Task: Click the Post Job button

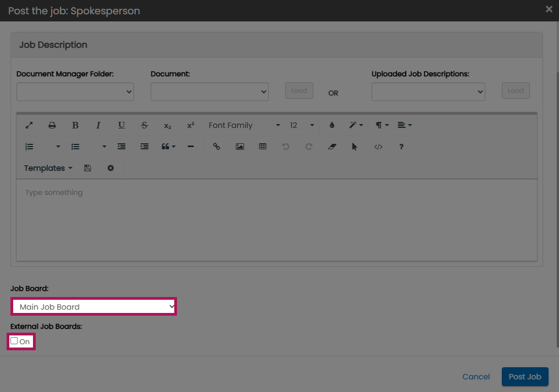Action: 525,377
